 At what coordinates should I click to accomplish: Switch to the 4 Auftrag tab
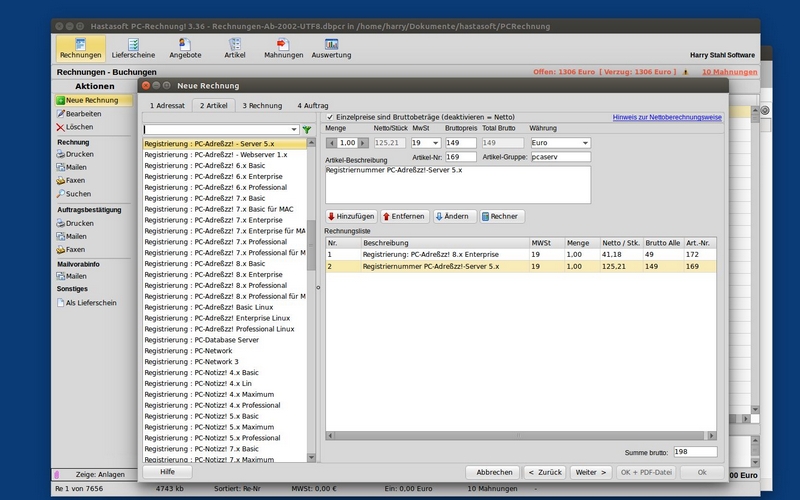[313, 106]
